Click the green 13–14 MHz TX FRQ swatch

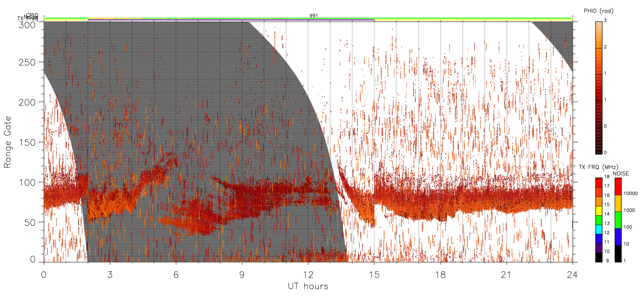(599, 220)
